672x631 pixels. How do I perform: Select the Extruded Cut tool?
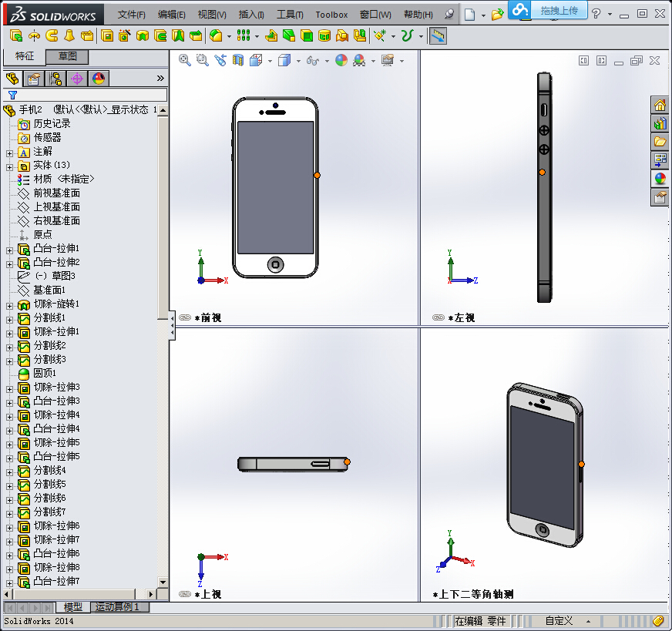[107, 36]
